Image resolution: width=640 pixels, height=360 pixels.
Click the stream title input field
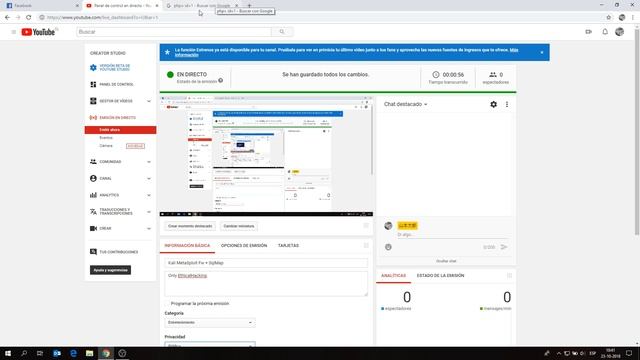point(266,263)
